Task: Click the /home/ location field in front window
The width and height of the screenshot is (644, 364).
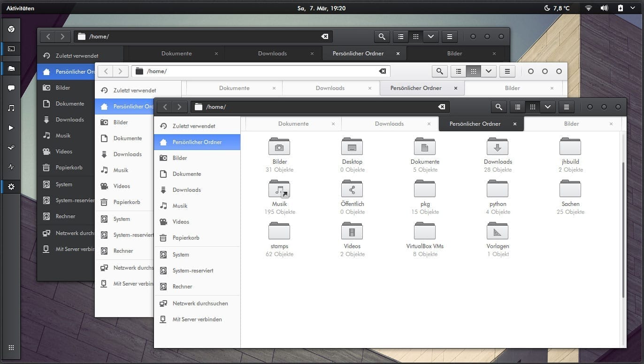Action: (320, 107)
